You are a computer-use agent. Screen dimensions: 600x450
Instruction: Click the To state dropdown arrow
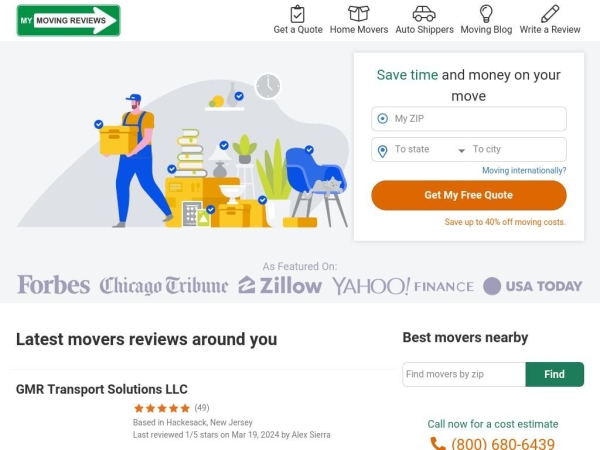pos(461,150)
